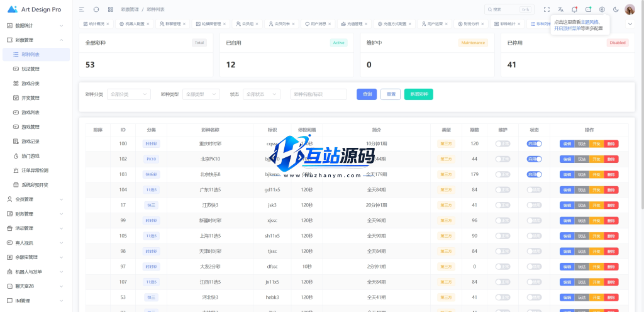The width and height of the screenshot is (644, 312).
Task: Enable the status switch for 江苏快3
Action: pos(535,205)
